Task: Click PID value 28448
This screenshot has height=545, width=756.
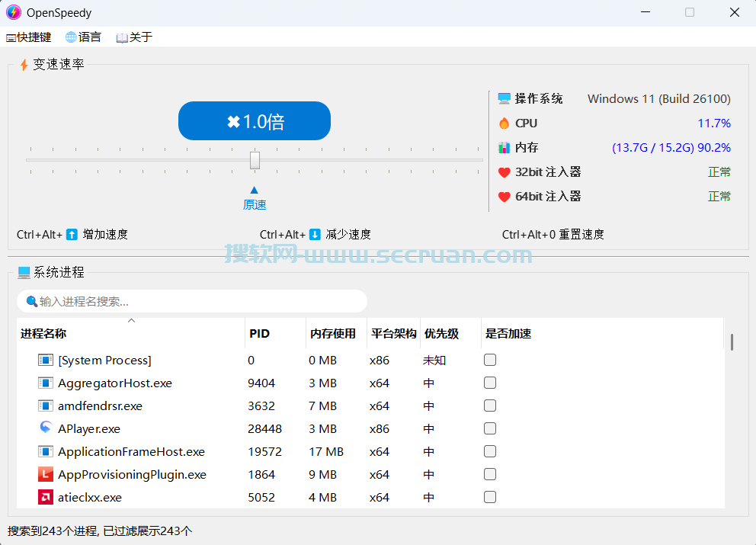Action: (x=264, y=429)
